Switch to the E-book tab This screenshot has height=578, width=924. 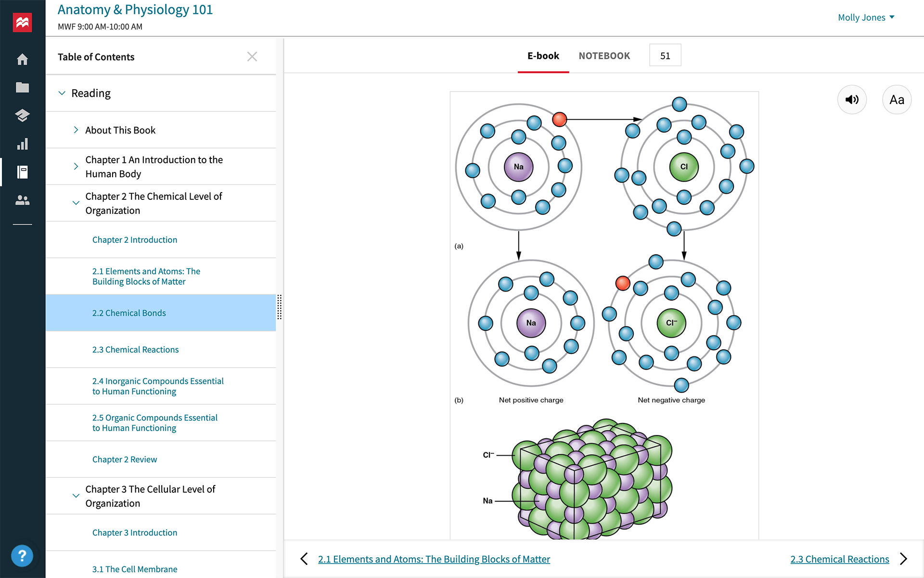543,54
